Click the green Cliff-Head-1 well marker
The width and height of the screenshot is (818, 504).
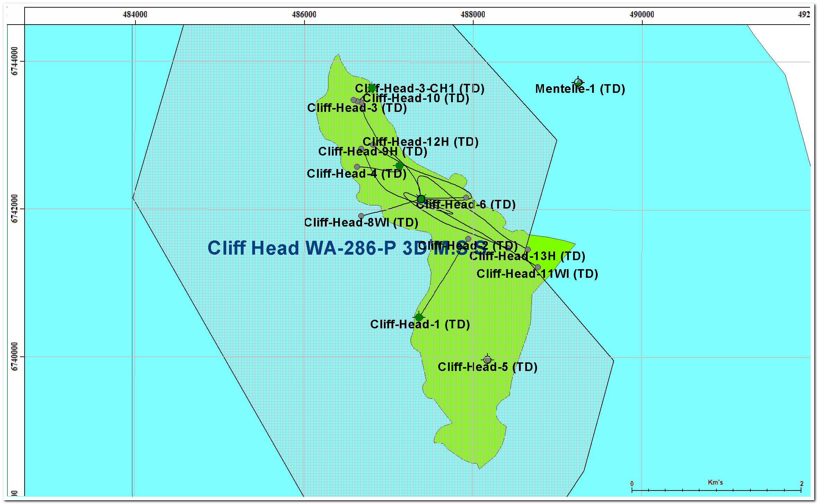(x=419, y=317)
